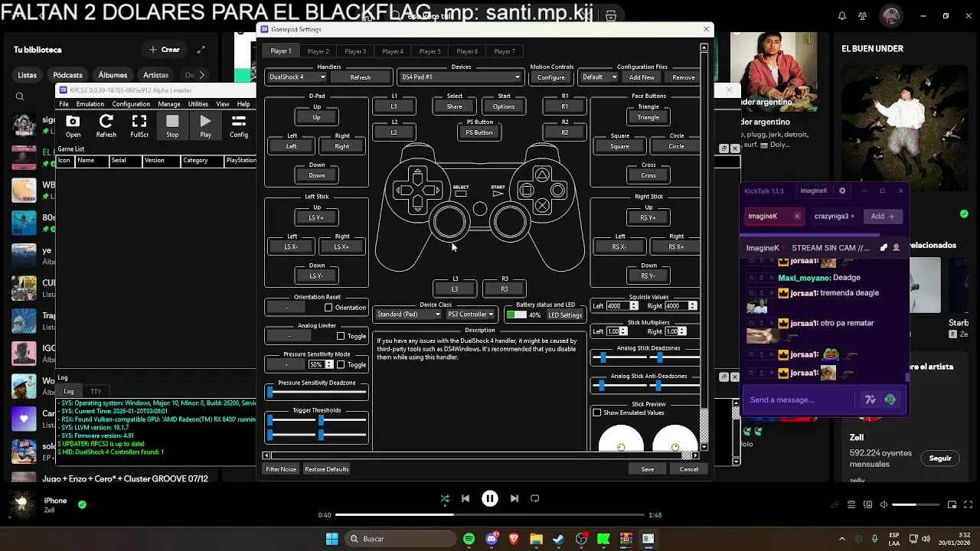Toggle Spotify shuffle icon

tap(445, 498)
